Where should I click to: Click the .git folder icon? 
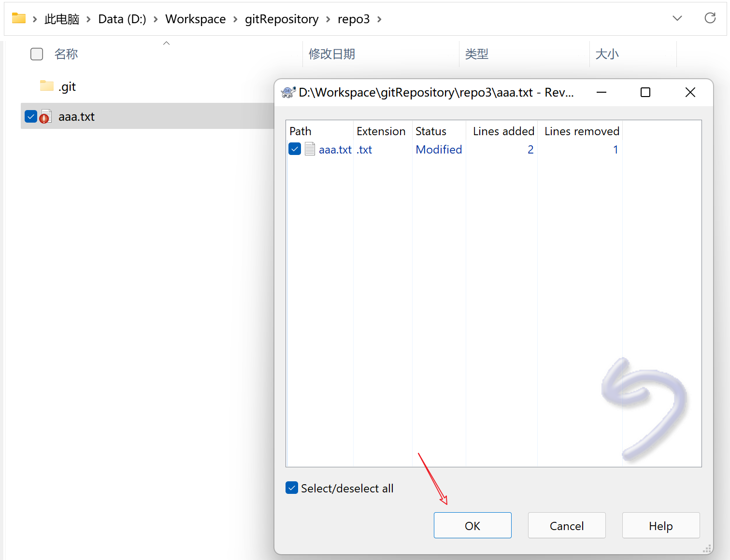[47, 86]
